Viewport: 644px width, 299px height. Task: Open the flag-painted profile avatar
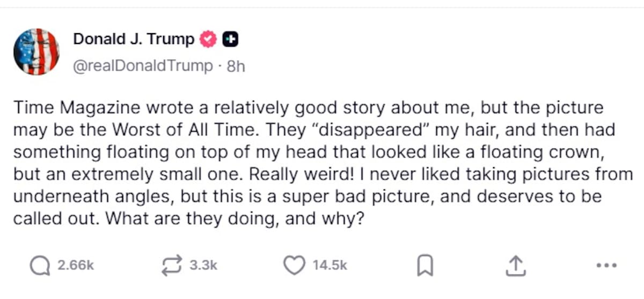(x=36, y=51)
